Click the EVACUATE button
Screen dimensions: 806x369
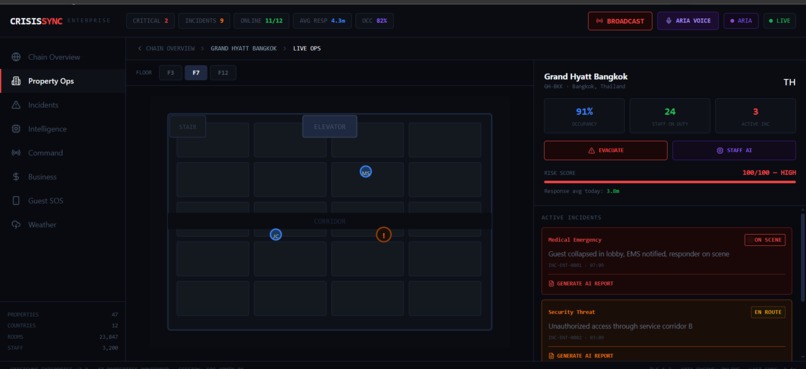[x=606, y=151]
